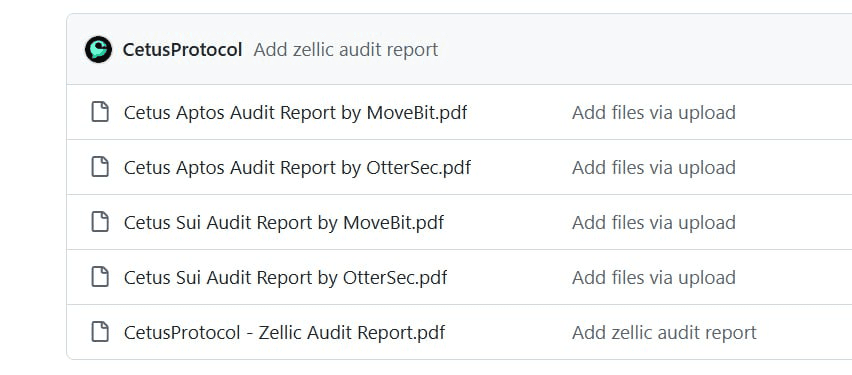The width and height of the screenshot is (852, 375).
Task: Open Cetus Sui Audit Report by MoveBit.pdf
Action: tap(284, 222)
